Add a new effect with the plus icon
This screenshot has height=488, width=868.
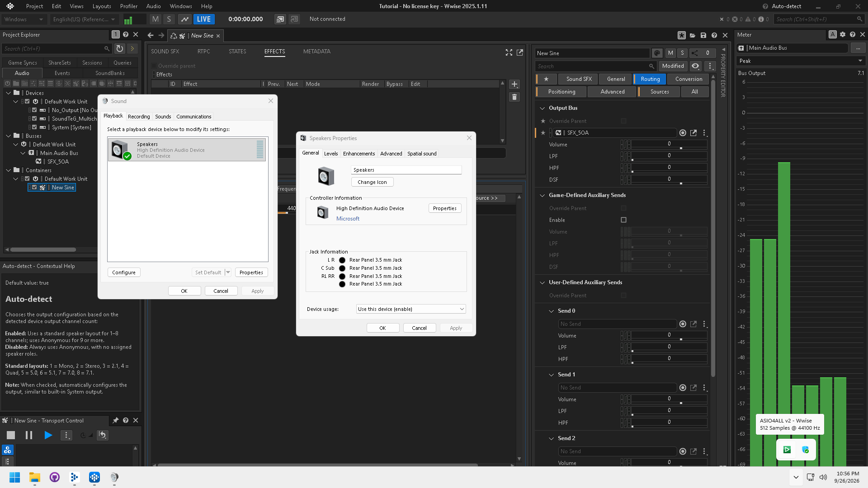pyautogui.click(x=514, y=84)
